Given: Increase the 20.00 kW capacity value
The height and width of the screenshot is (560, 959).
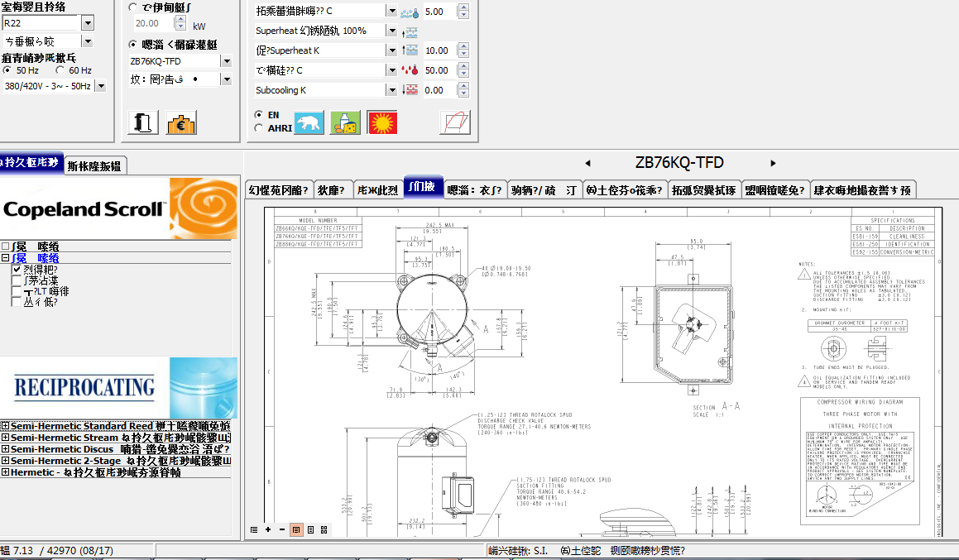Looking at the screenshot, I should (x=180, y=20).
